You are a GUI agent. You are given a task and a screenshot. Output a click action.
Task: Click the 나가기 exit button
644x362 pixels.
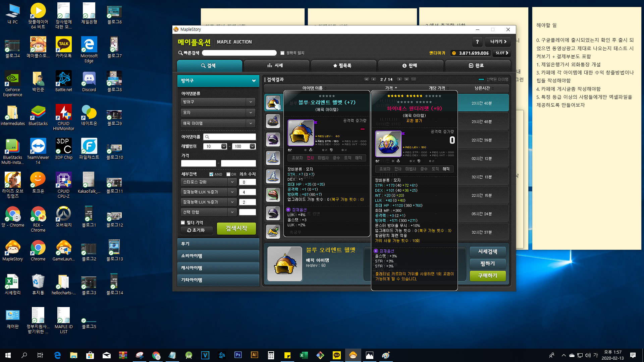(x=498, y=42)
